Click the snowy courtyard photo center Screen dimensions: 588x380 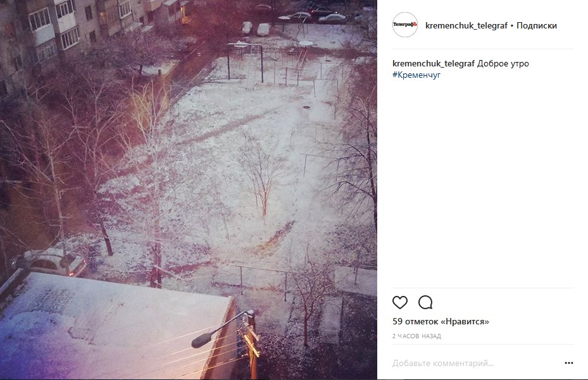(188, 190)
